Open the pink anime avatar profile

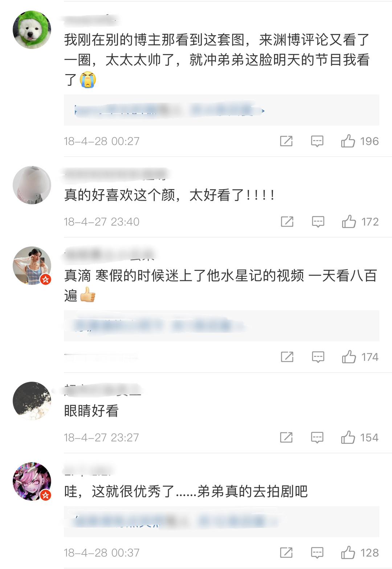[32, 481]
